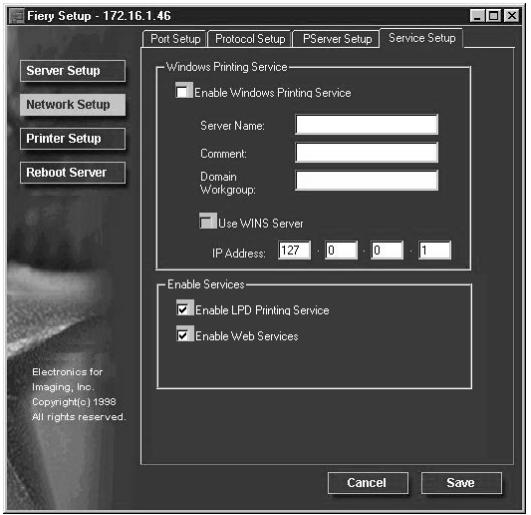Edit the second IP Address octet field
The height and width of the screenshot is (515, 531).
point(341,250)
